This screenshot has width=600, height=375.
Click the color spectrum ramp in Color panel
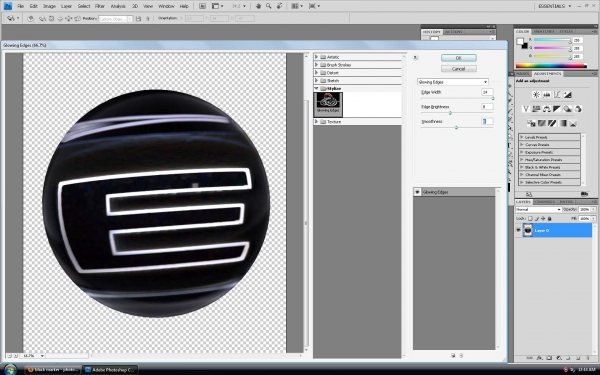pyautogui.click(x=551, y=66)
